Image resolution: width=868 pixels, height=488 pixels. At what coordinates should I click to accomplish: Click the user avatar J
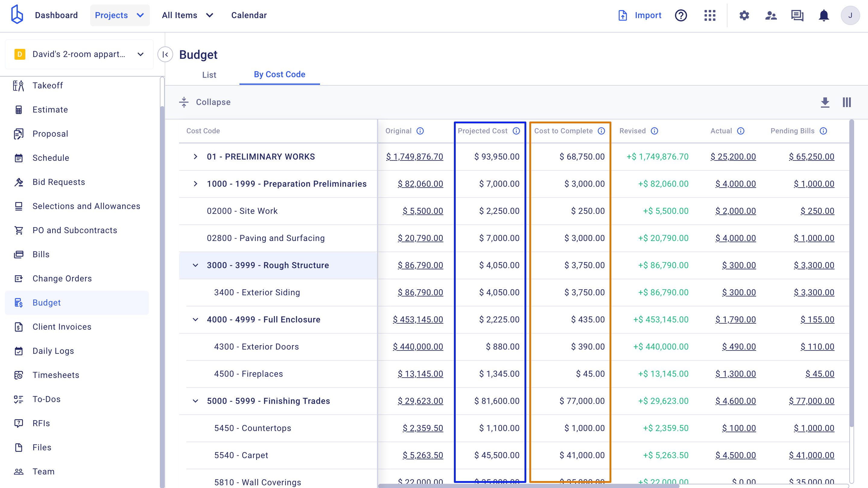click(850, 15)
